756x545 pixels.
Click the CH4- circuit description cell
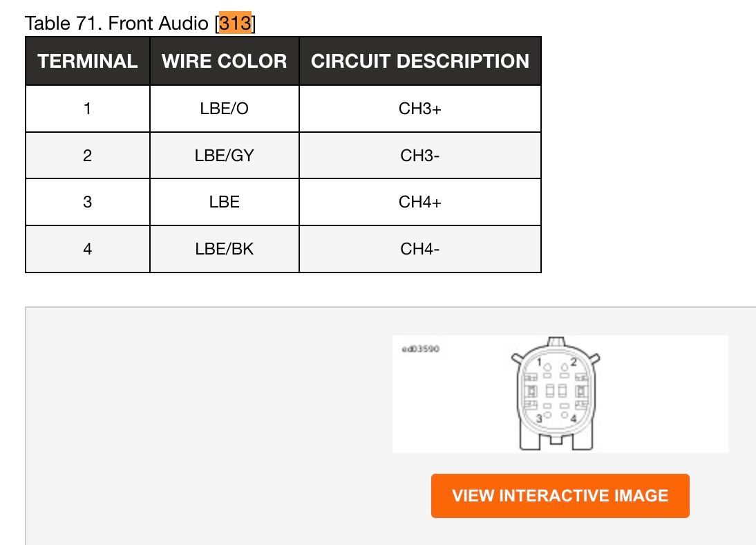419,249
